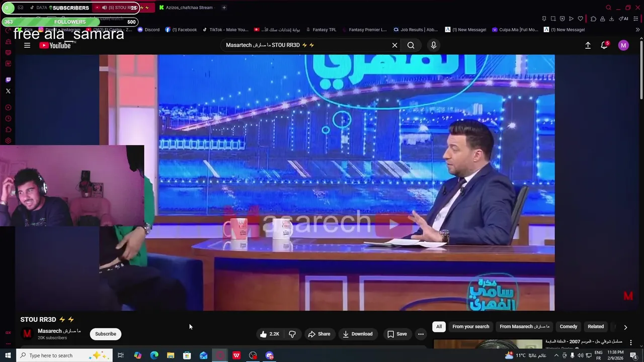Screen dimensions: 644x362
Task: Open YouTube notifications bell
Action: (604, 45)
